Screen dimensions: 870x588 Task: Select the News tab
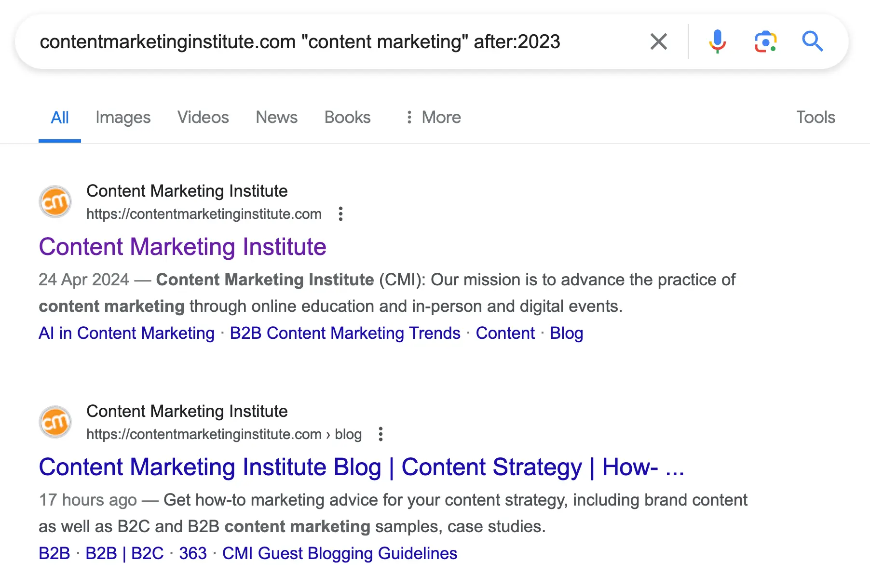point(276,117)
